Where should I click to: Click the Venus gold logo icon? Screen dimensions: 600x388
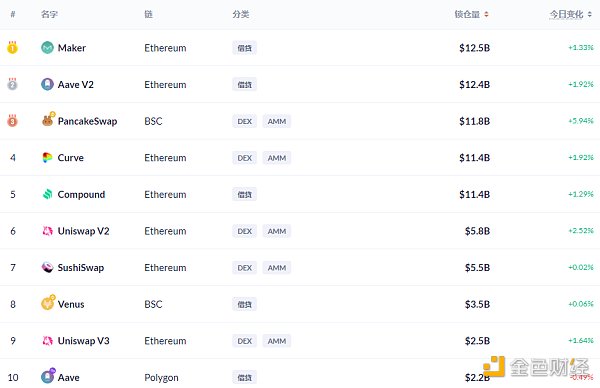48,303
